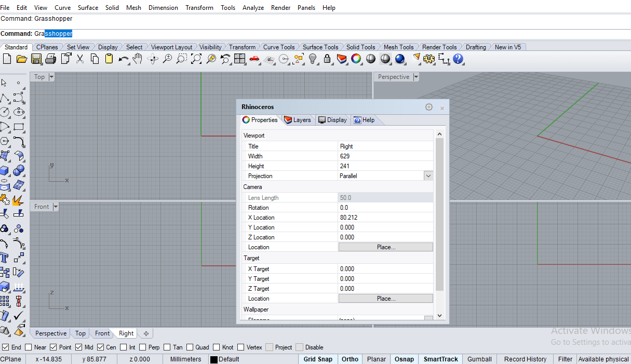631x364 pixels.
Task: Enable the Perp osnap checkbox
Action: pos(142,347)
